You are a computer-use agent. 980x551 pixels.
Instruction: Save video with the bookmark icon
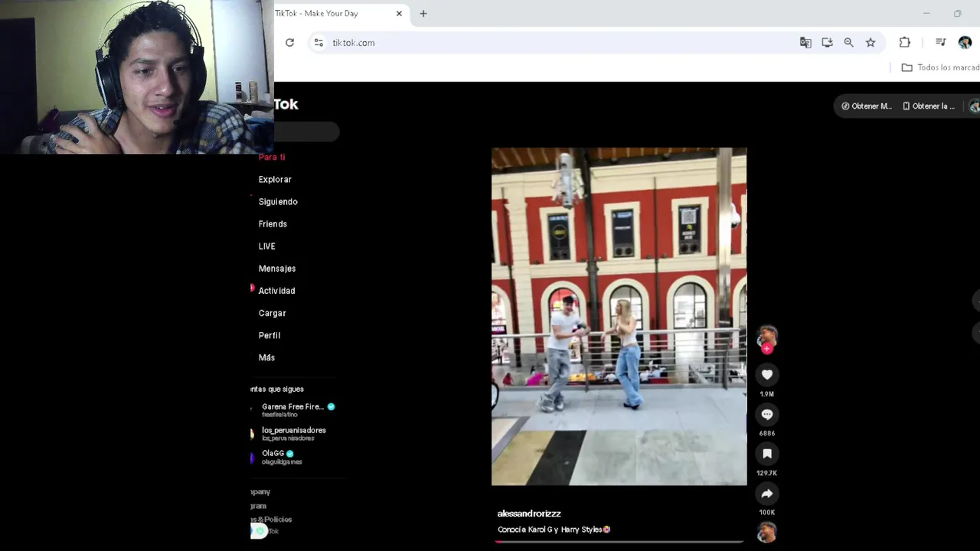tap(766, 454)
